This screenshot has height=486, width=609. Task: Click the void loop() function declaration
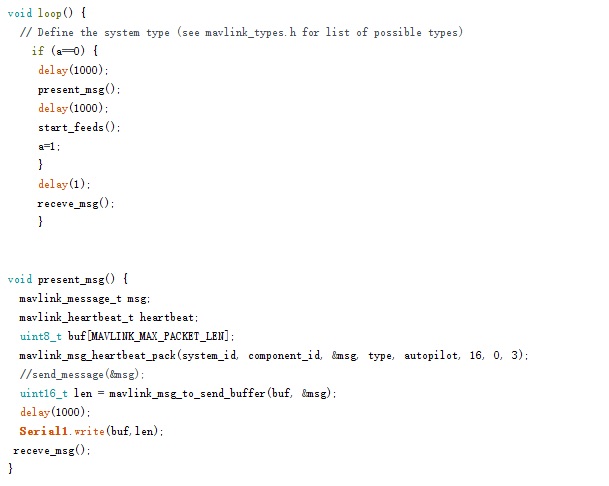[47, 13]
